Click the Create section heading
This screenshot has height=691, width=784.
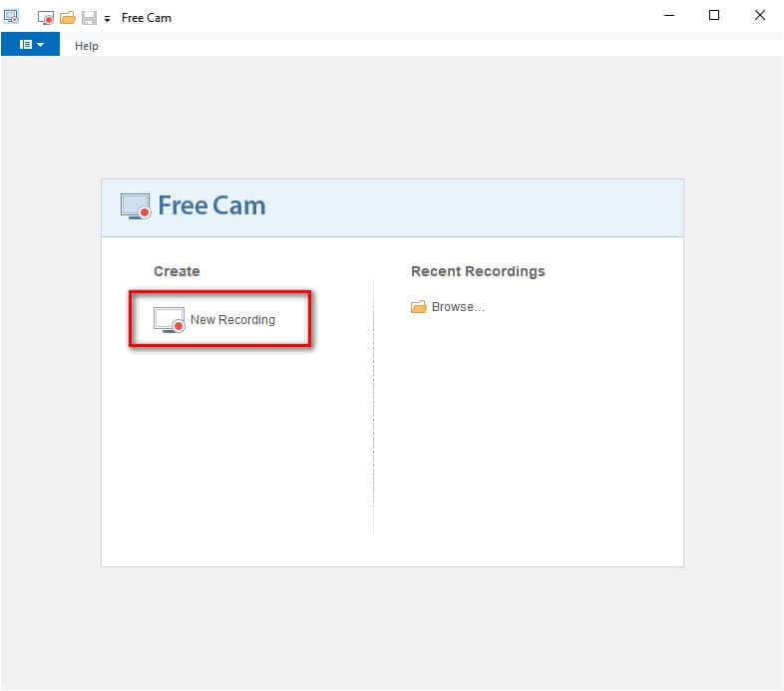click(177, 271)
